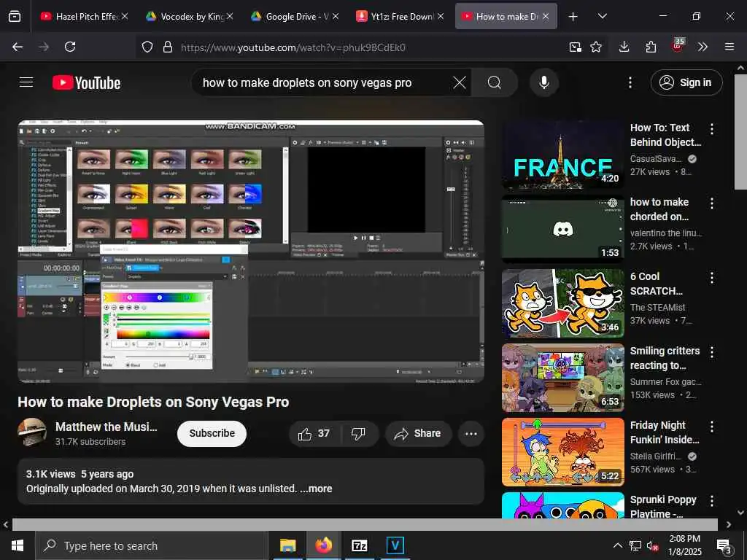Open picture-in-picture icon in address bar

(x=575, y=47)
